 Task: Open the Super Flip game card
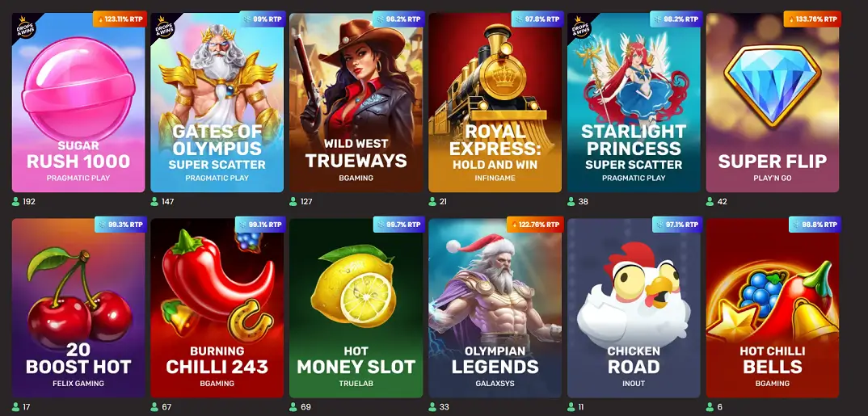tap(773, 103)
